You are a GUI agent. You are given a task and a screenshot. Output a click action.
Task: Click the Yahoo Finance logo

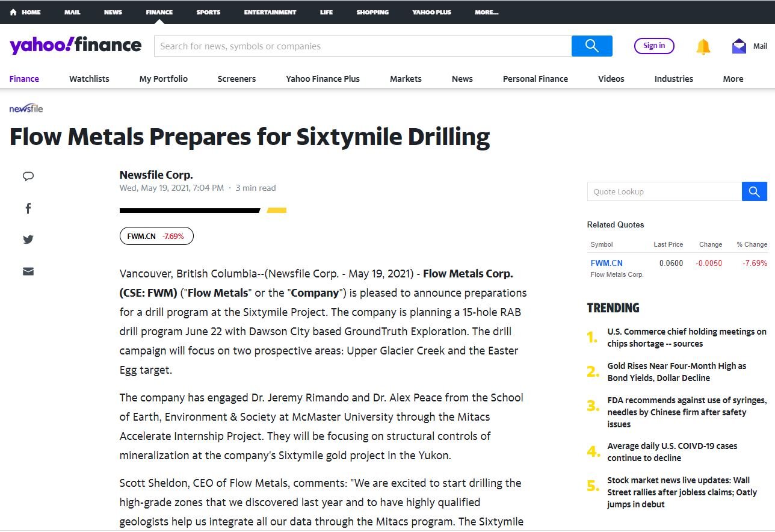(x=76, y=46)
